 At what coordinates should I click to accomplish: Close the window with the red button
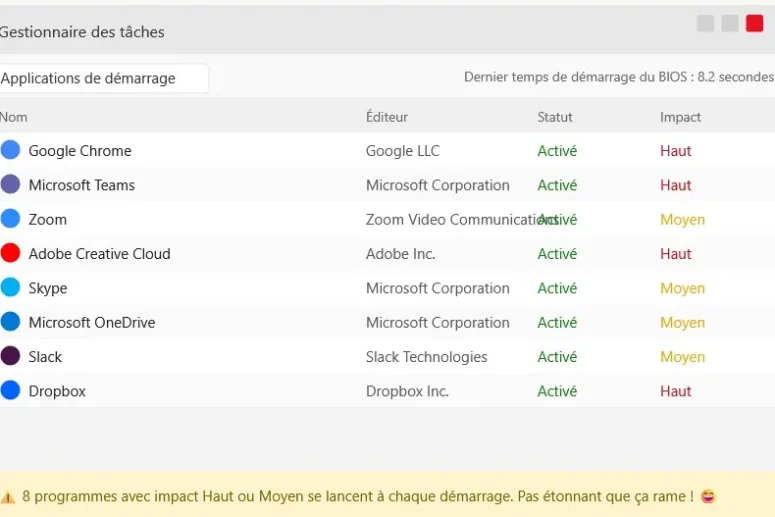[x=754, y=23]
